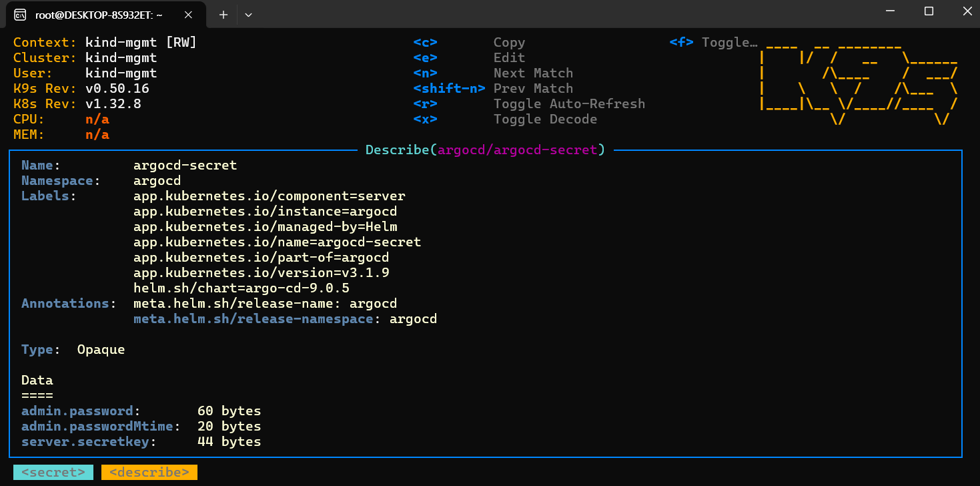980x486 pixels.
Task: Click the meta.helm.sh/release-namespace annotation
Action: (285, 319)
